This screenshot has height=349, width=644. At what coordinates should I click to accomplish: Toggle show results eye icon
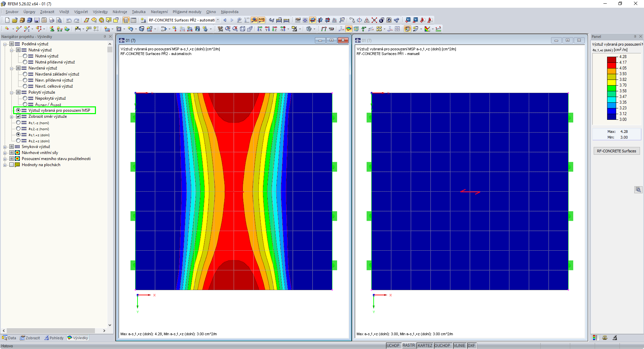[x=254, y=20]
